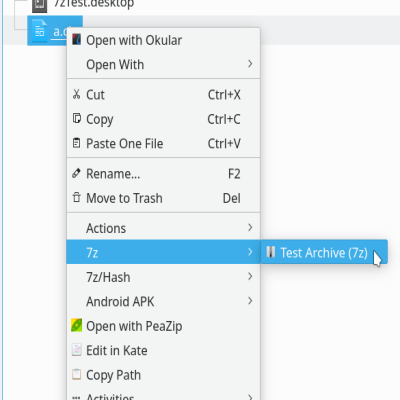
Task: Select Edit in Kate entry
Action: click(x=163, y=350)
